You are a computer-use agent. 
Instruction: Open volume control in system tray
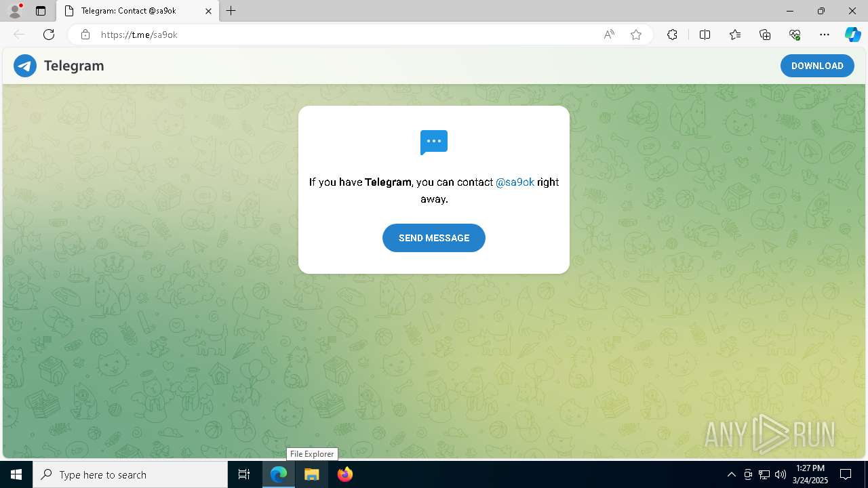(x=781, y=474)
